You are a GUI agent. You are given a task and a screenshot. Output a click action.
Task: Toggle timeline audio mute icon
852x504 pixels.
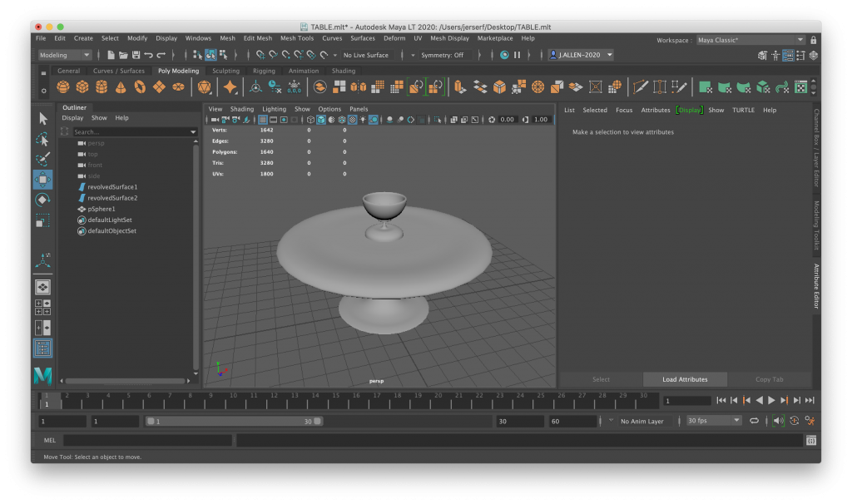tap(778, 421)
